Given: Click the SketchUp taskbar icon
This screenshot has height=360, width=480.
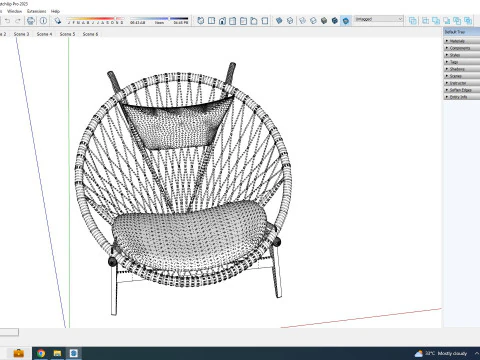Looking at the screenshot, I should 74,353.
